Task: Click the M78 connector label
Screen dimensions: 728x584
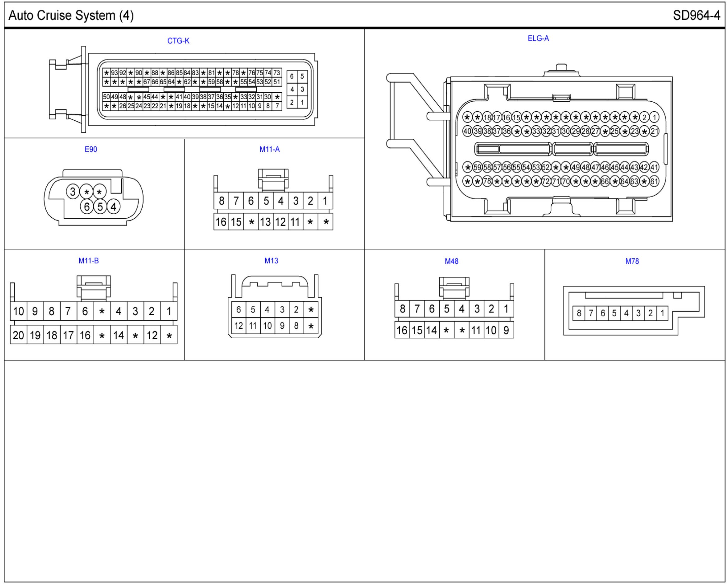Action: (x=632, y=261)
